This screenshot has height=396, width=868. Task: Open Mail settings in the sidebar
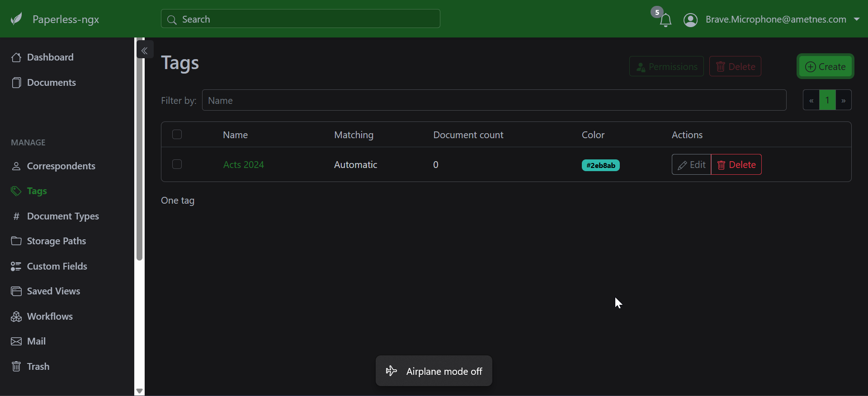click(x=36, y=341)
